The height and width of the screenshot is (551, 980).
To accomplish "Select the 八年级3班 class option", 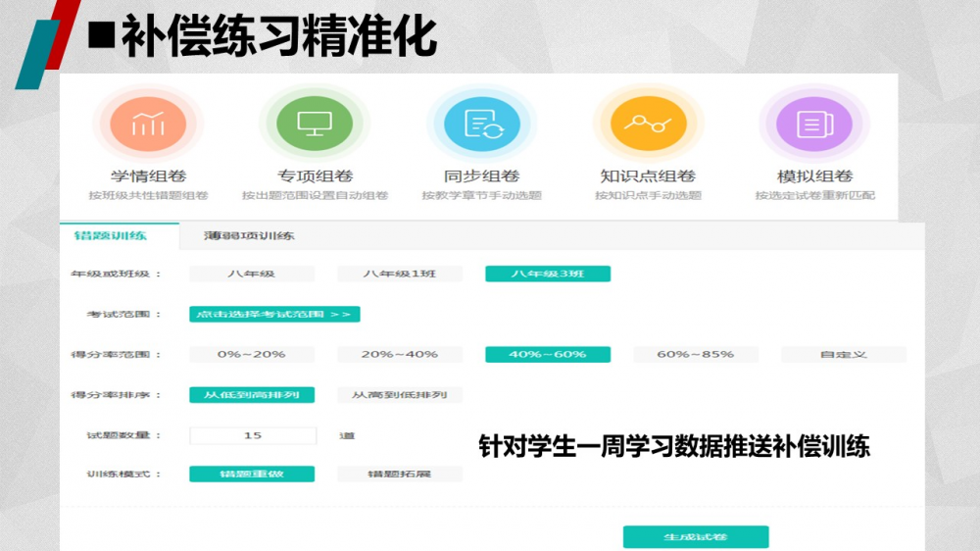I will click(x=548, y=274).
